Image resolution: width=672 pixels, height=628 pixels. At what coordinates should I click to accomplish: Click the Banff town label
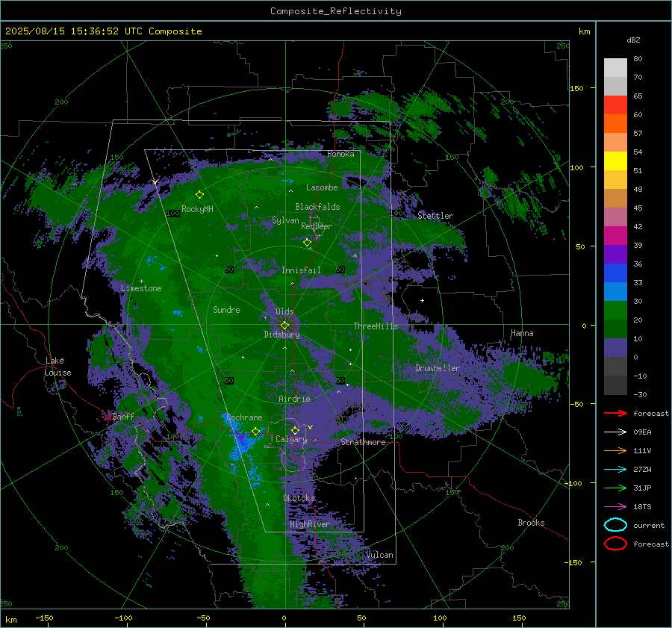tap(123, 417)
